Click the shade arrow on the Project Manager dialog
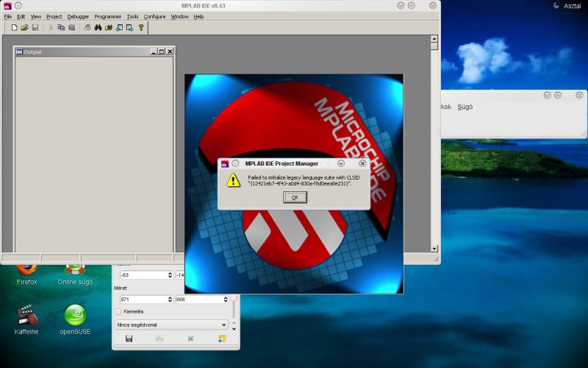This screenshot has height=368, width=588. click(341, 163)
